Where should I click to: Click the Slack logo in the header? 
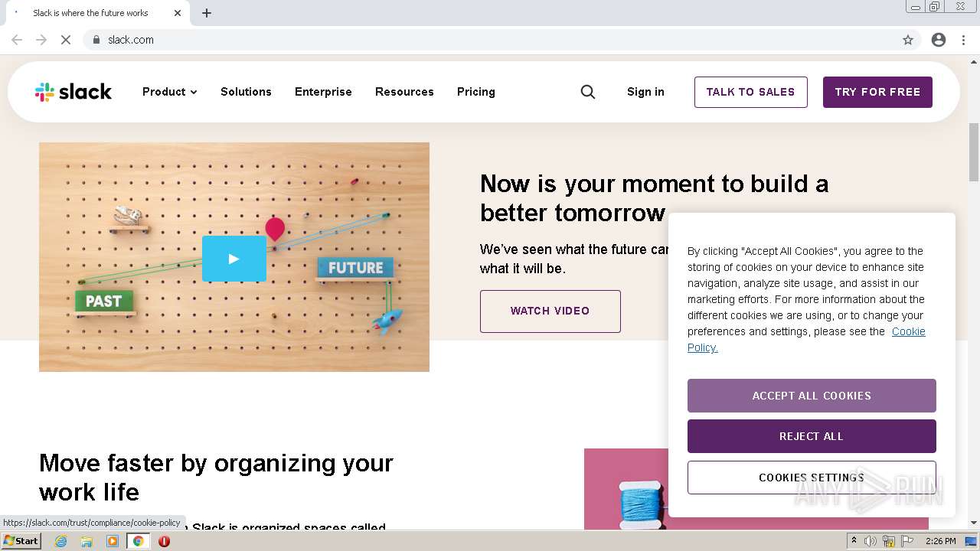73,92
